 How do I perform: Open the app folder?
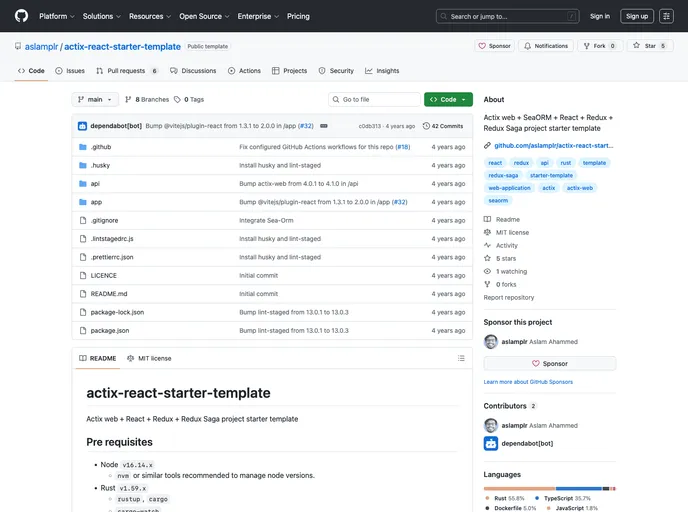96,202
